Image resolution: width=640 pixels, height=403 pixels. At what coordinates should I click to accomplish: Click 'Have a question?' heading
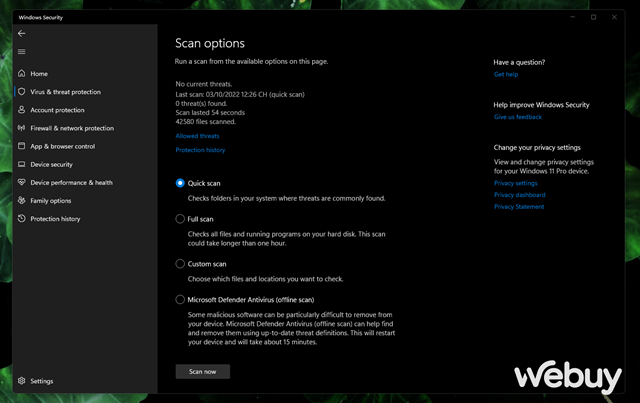[x=519, y=62]
